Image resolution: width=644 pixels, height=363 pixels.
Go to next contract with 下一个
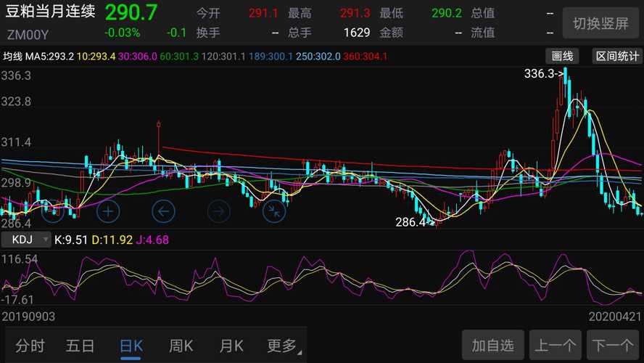click(x=613, y=346)
